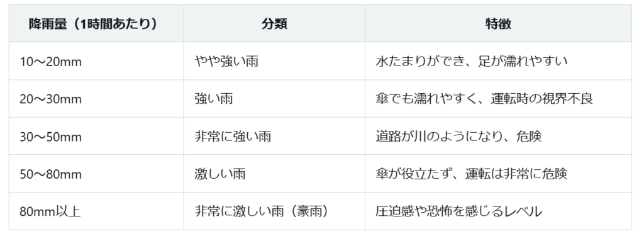
Task: Click 豪雨 in the last classification row
Action: [303, 211]
